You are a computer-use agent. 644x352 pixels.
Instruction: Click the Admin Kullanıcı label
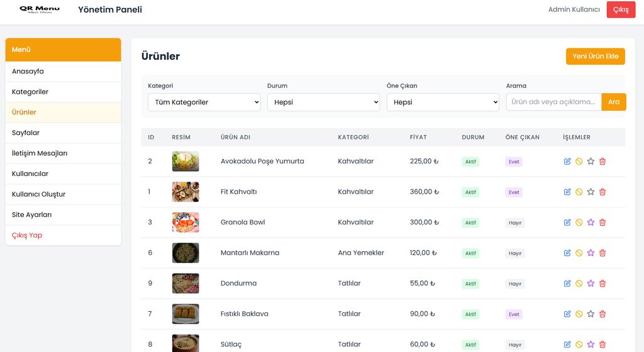pyautogui.click(x=574, y=9)
